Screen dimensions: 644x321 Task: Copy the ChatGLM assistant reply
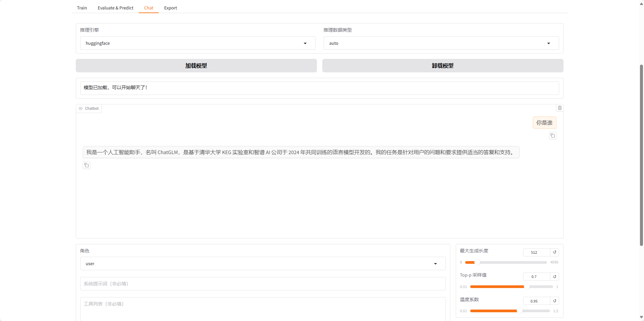[x=87, y=165]
